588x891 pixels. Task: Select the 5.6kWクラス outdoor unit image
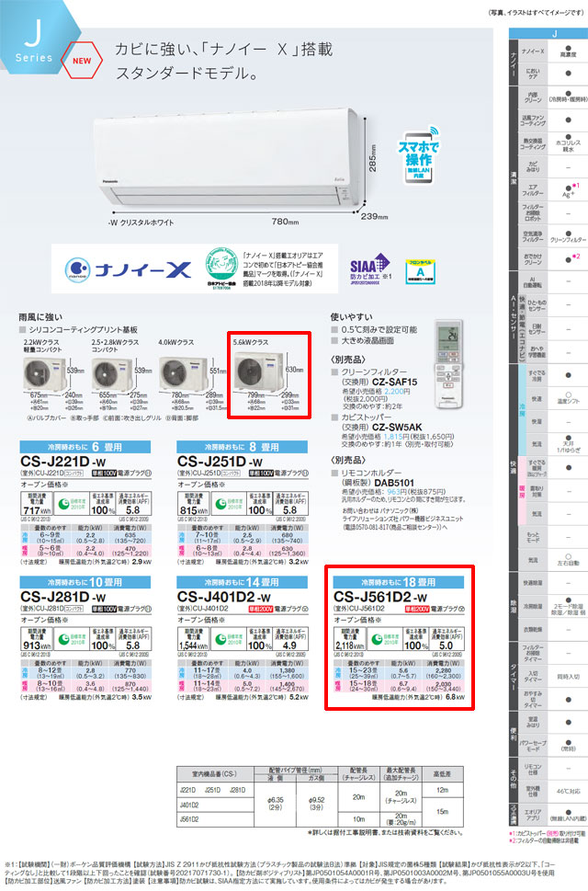[259, 371]
